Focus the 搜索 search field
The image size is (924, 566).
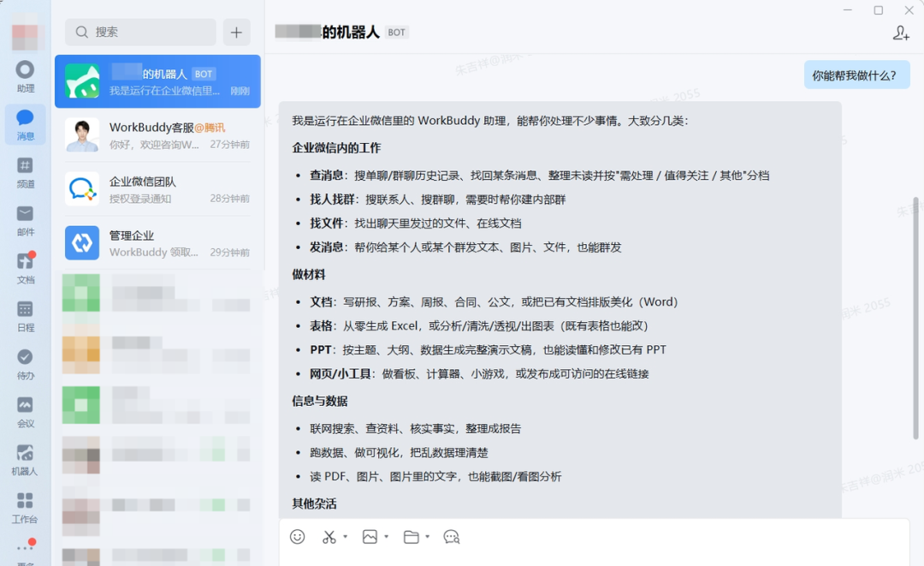coord(140,32)
